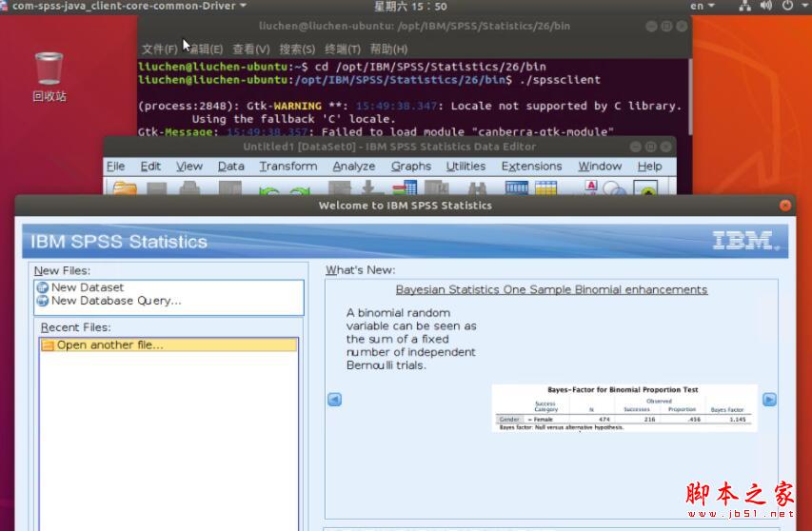Open the Analyze menu in SPSS
This screenshot has width=812, height=531.
coord(354,167)
